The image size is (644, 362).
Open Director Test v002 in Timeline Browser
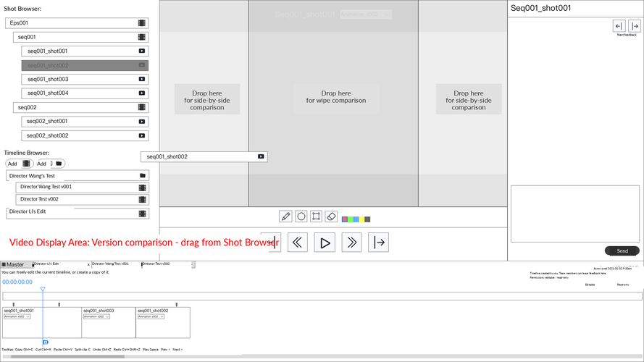[x=82, y=200]
